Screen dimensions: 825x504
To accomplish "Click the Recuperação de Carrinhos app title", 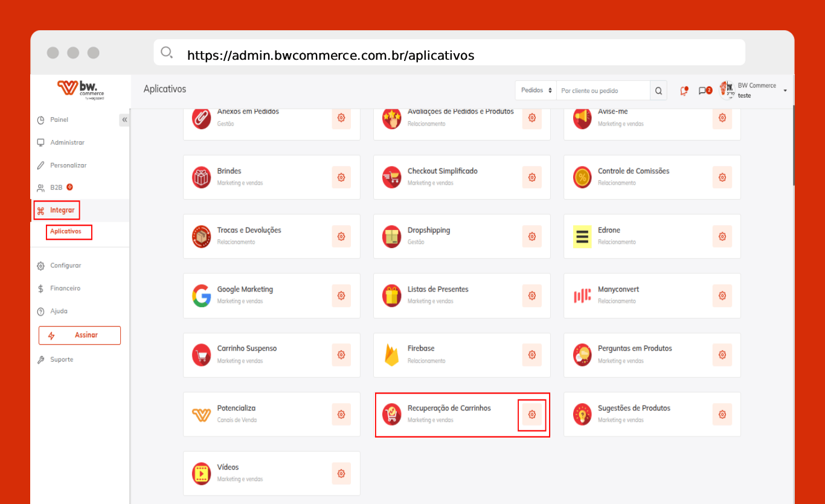I will pyautogui.click(x=449, y=409).
